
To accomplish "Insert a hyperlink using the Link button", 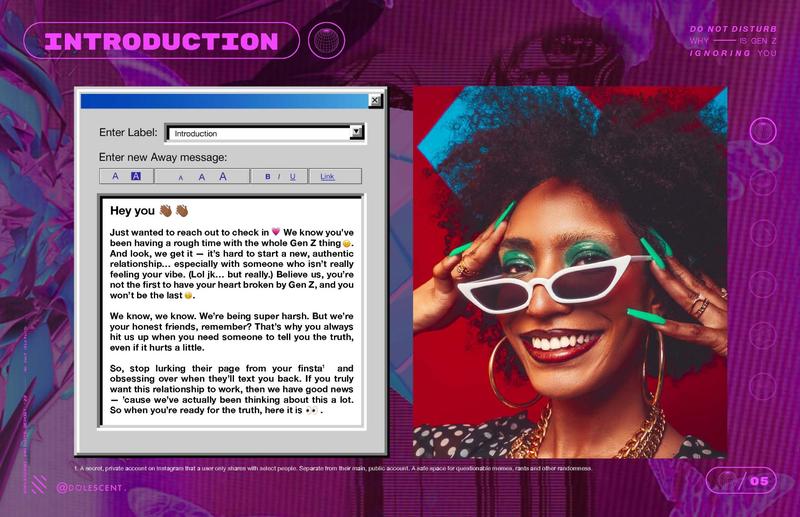I will [x=327, y=177].
